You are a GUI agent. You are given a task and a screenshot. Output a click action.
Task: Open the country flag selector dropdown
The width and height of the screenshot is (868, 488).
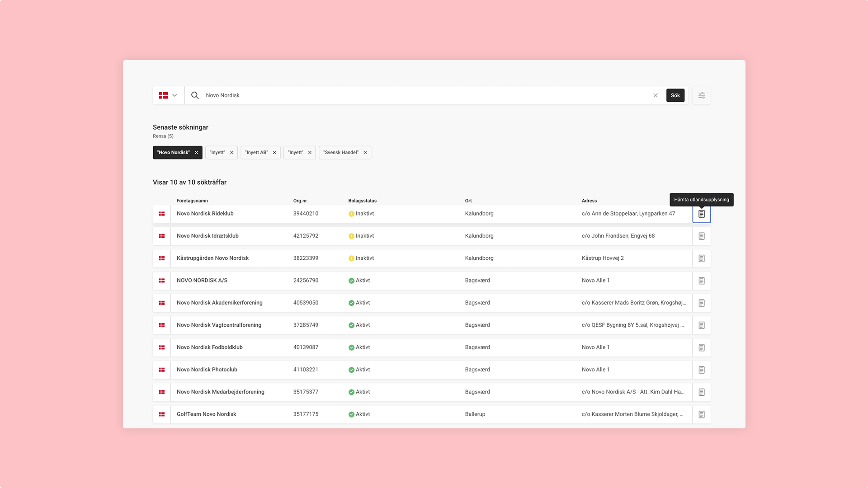[x=168, y=95]
